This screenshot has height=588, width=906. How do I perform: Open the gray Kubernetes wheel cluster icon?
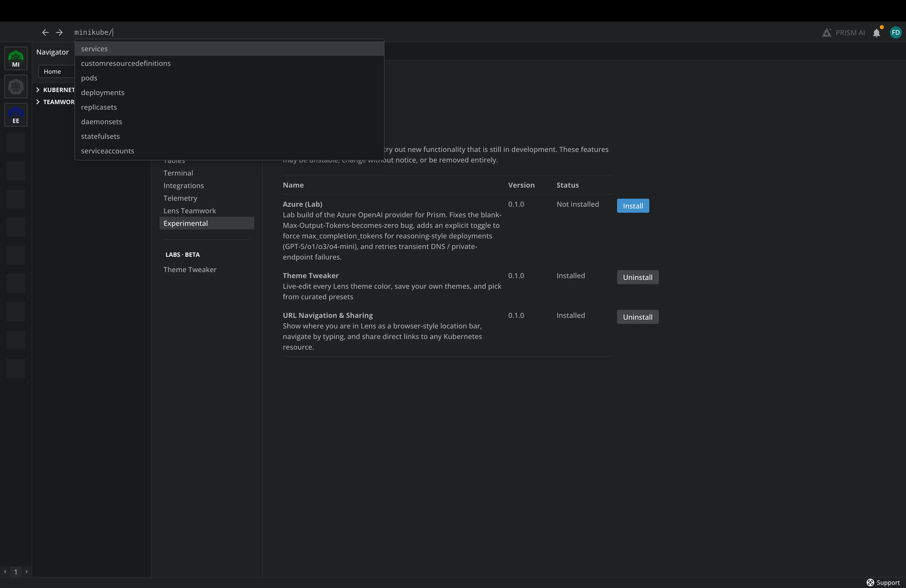(x=16, y=87)
